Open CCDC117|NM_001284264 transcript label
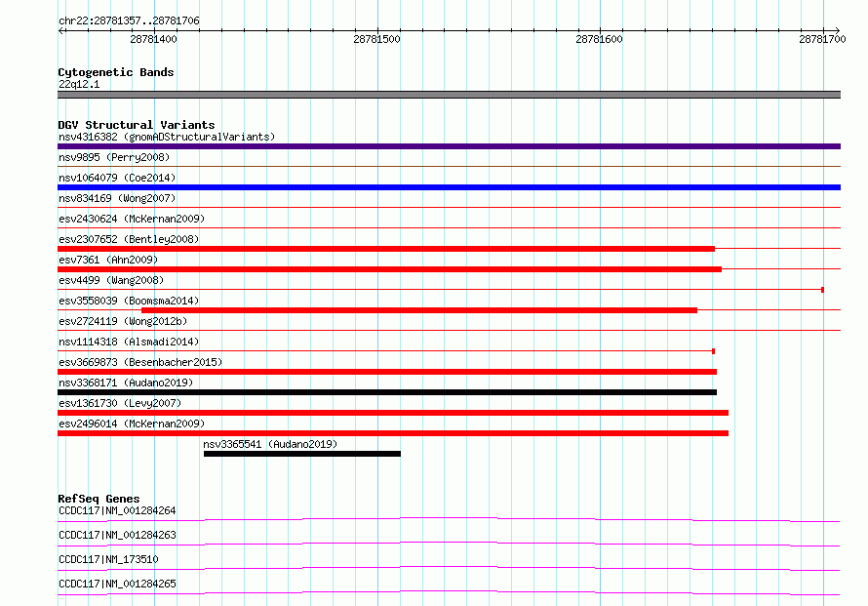 (117, 510)
